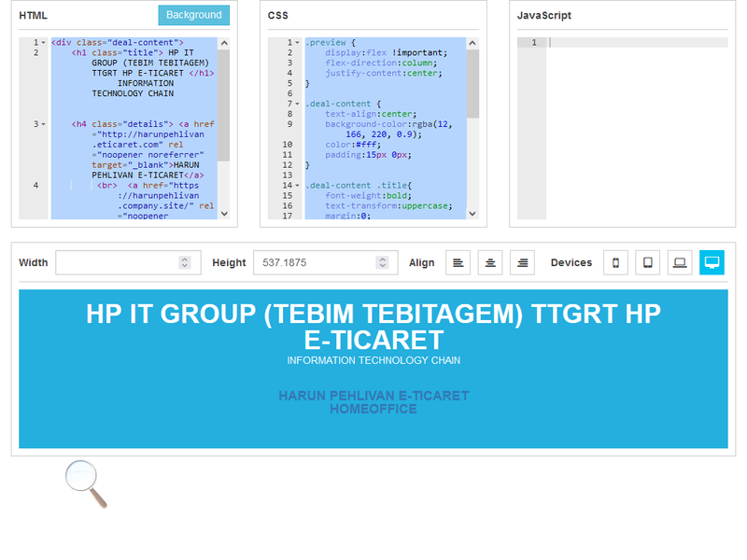Click the HTML panel title
The height and width of the screenshot is (560, 747).
[33, 15]
